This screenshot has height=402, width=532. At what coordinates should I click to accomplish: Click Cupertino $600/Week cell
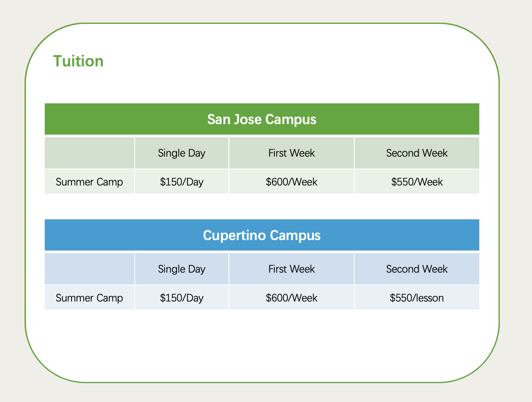pyautogui.click(x=292, y=298)
